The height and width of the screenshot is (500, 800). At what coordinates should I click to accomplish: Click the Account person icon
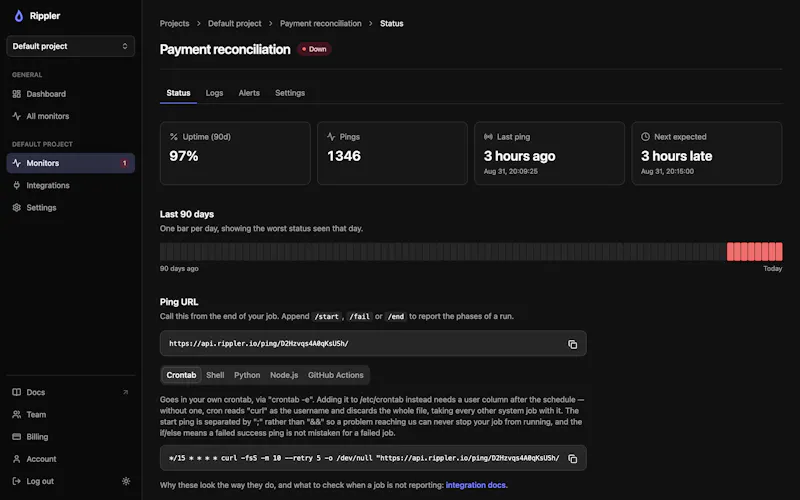point(16,459)
